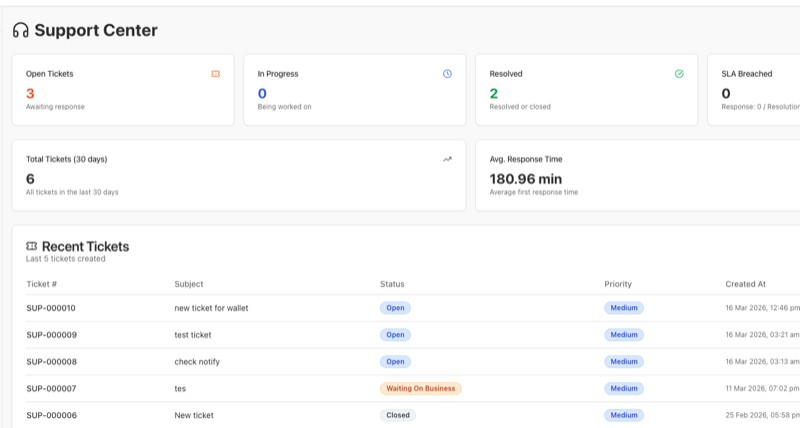Click Medium priority badge for SUP-000006
Screen dimensions: 800x428
click(x=624, y=415)
